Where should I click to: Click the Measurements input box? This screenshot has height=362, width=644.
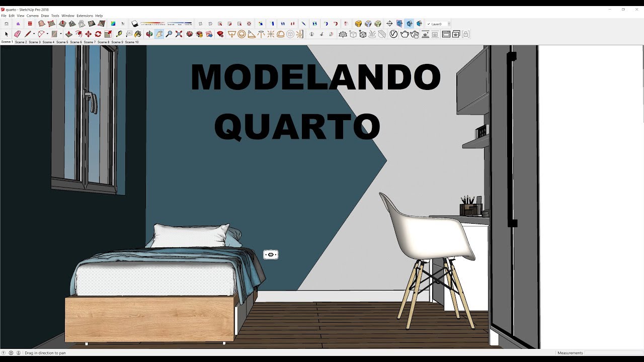[613, 353]
